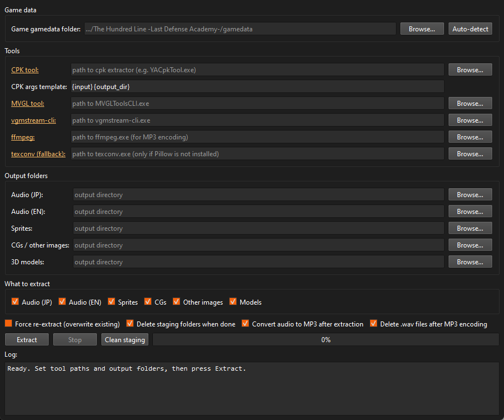The image size is (504, 420).
Task: Open the vgmstream-cli link
Action: tap(34, 120)
